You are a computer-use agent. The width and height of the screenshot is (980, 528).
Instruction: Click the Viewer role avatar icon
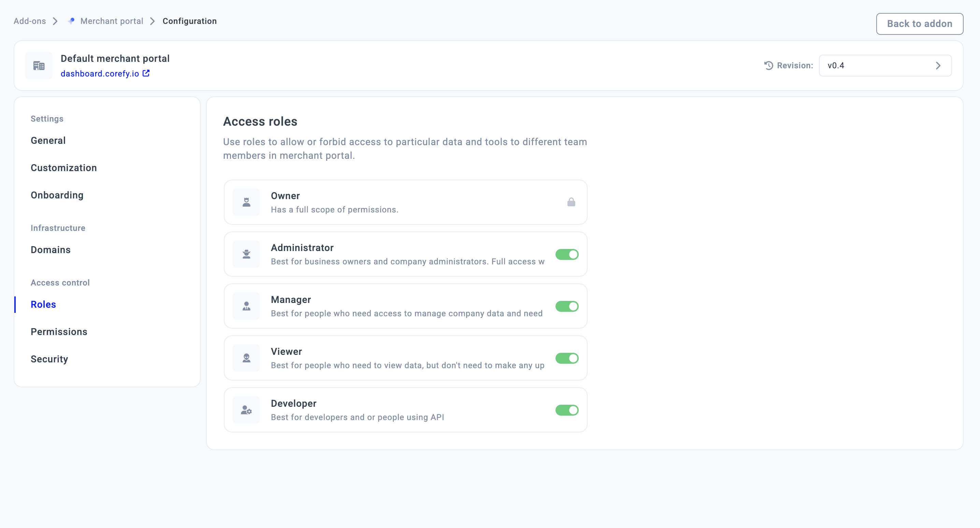246,358
